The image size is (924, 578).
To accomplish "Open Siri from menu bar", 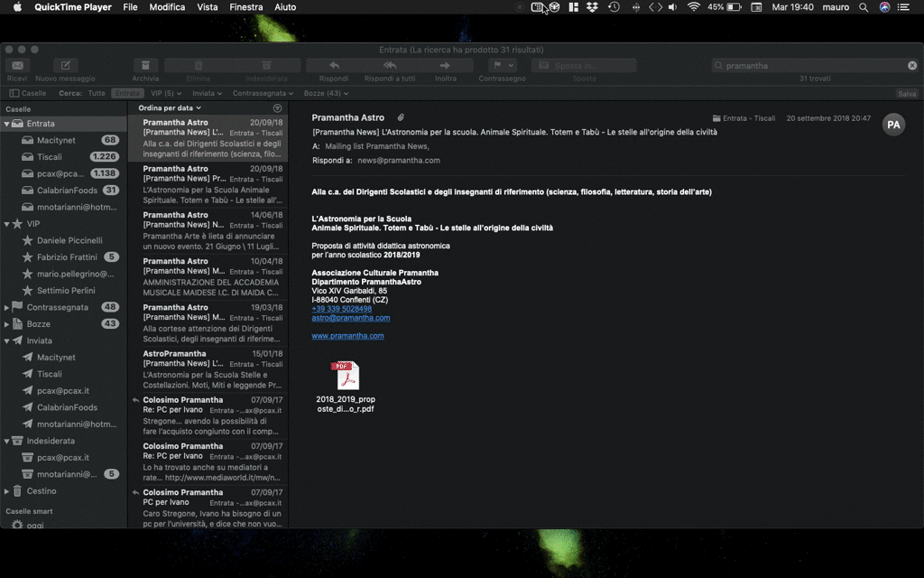I will [884, 7].
